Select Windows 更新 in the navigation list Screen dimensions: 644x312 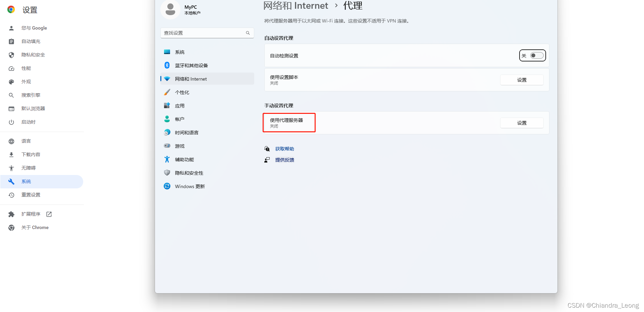tap(190, 186)
